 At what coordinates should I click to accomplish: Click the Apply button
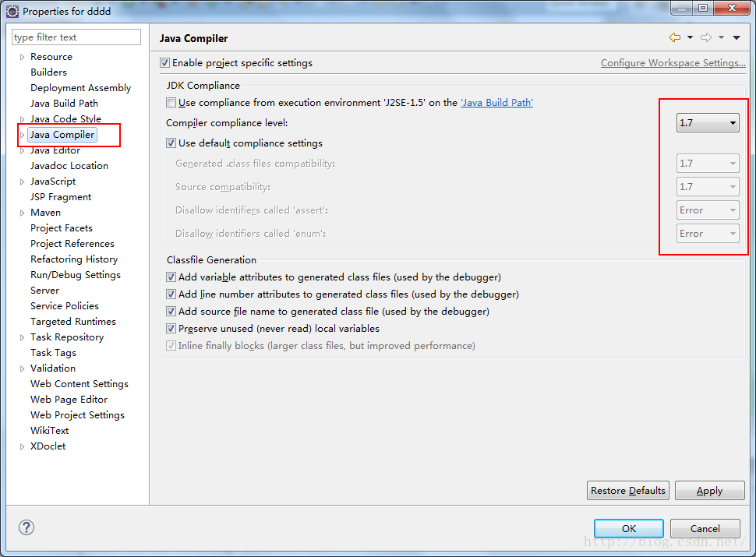click(710, 491)
